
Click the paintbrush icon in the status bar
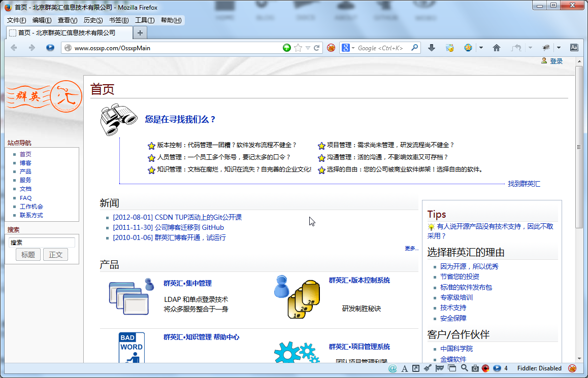click(x=428, y=368)
